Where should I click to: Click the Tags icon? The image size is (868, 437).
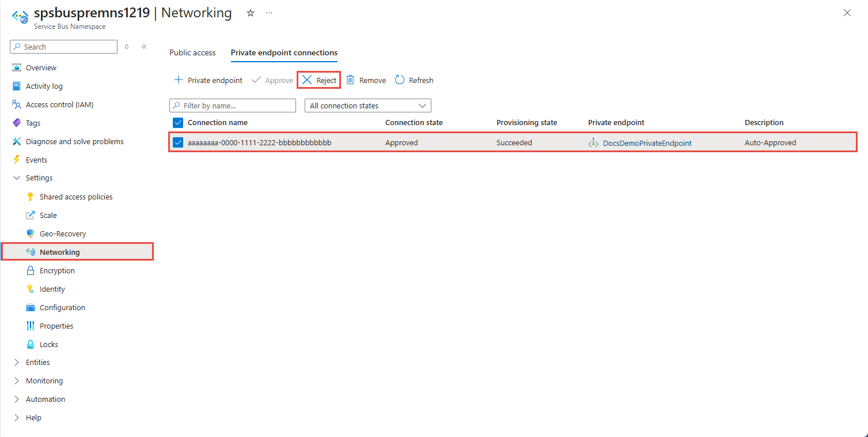[x=16, y=123]
